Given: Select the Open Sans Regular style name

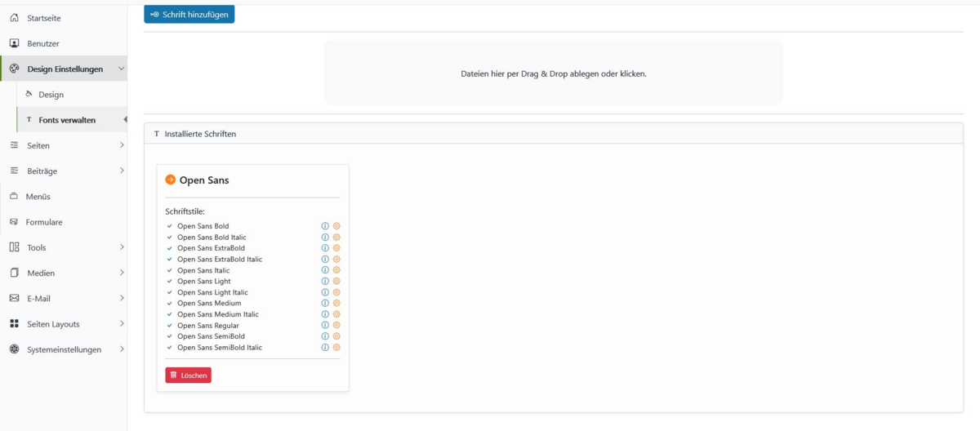Looking at the screenshot, I should [x=208, y=325].
